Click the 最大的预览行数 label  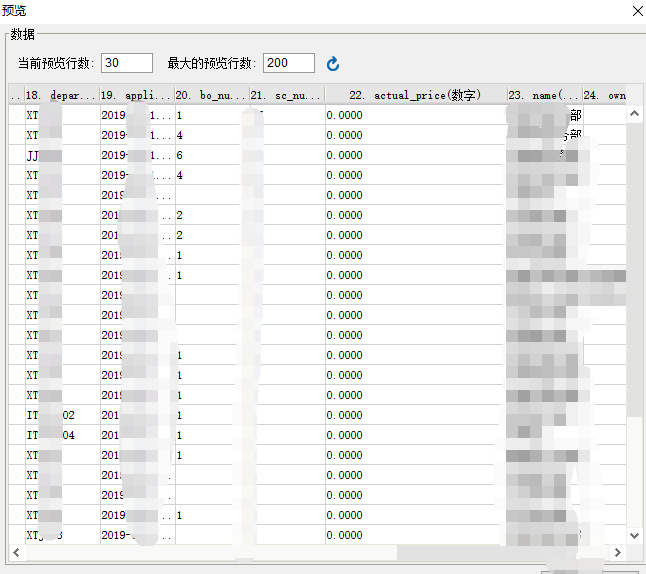click(x=212, y=63)
